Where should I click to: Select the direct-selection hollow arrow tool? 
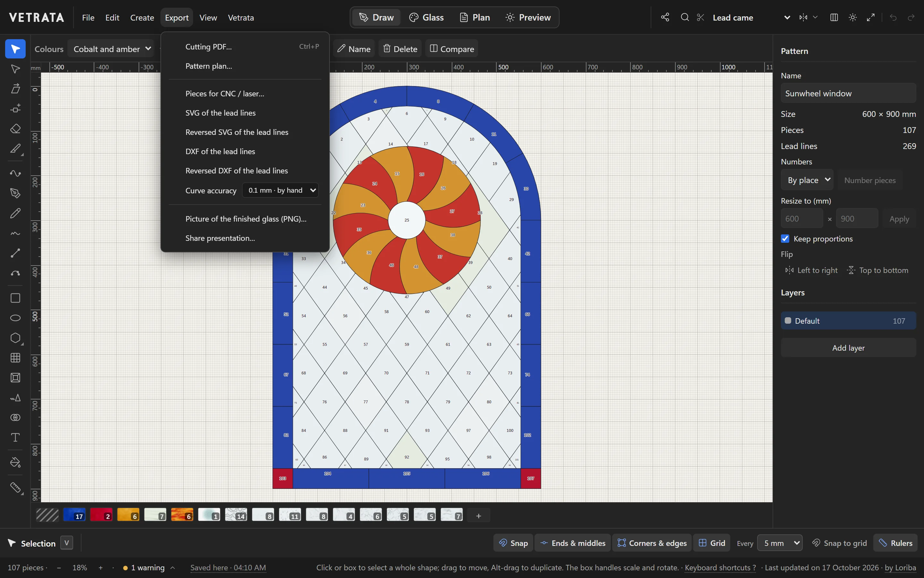pyautogui.click(x=15, y=69)
